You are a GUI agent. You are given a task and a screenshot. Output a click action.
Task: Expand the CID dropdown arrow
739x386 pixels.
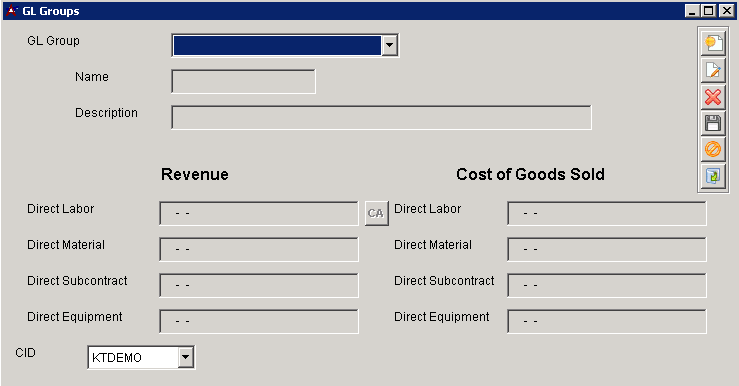[x=186, y=357]
